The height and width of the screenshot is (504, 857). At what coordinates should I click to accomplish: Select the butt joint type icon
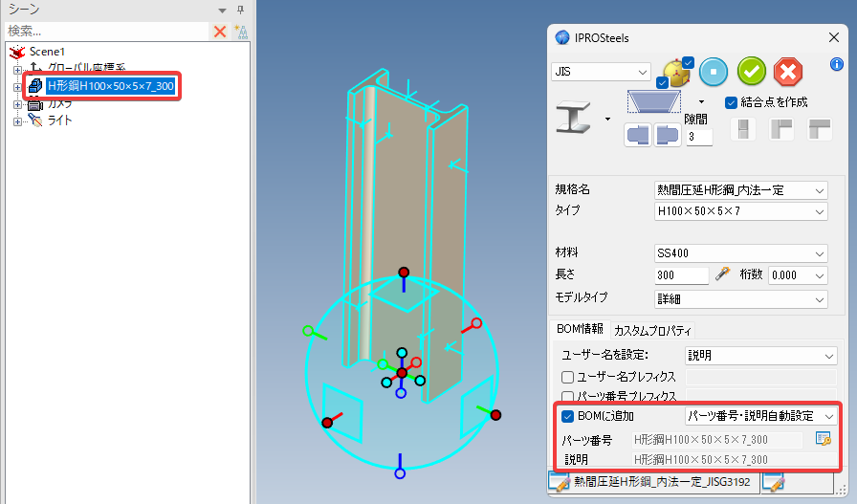click(743, 129)
